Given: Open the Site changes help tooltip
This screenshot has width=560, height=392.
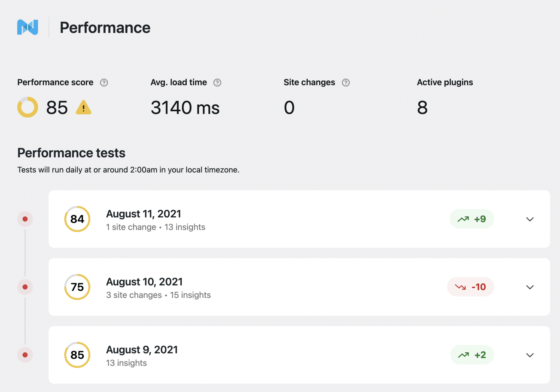Looking at the screenshot, I should coord(346,82).
